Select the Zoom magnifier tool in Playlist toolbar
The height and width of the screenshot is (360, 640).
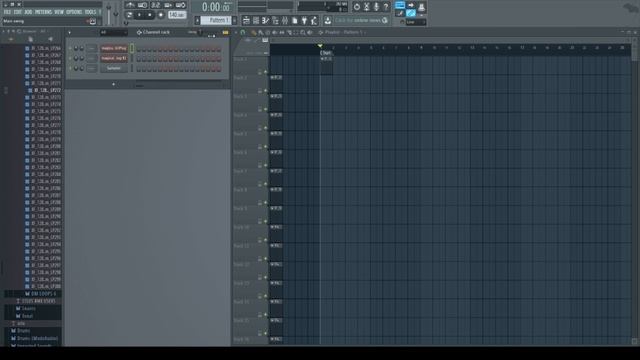302,32
